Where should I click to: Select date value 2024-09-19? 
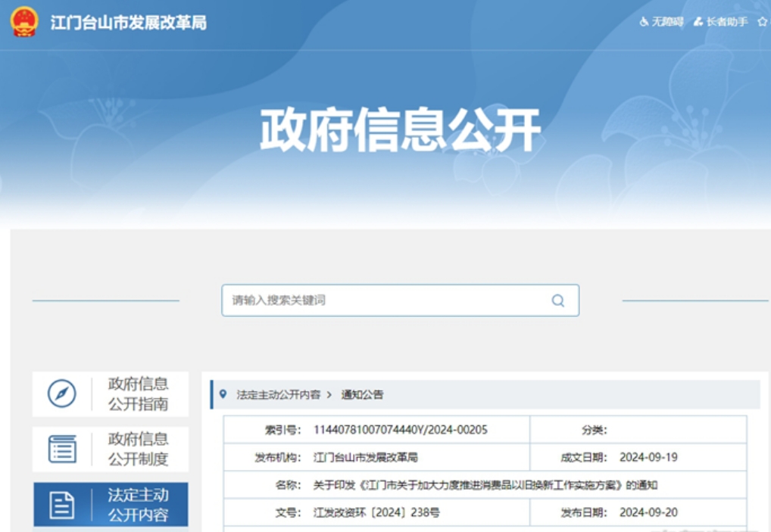click(x=648, y=457)
